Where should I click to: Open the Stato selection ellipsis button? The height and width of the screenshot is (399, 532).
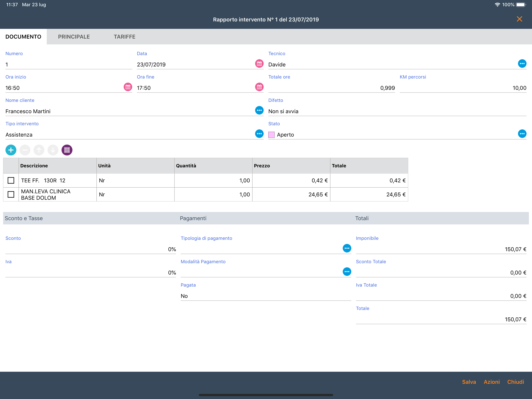[x=522, y=134]
